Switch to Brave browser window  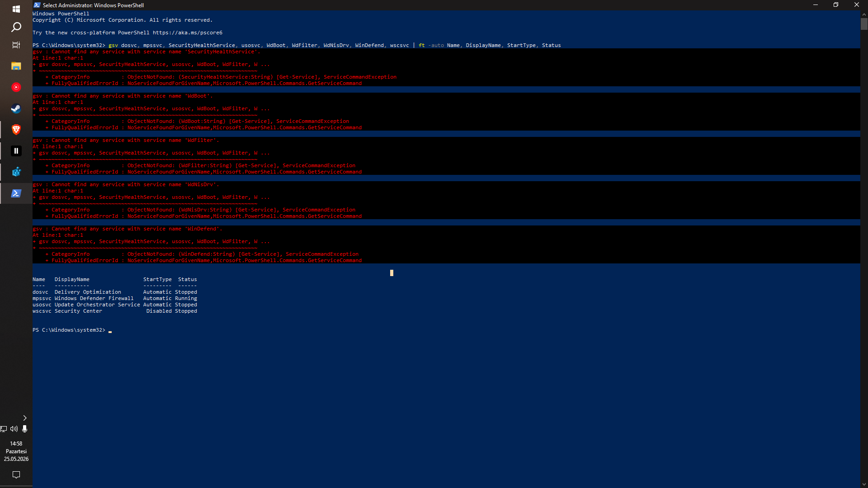[x=16, y=130]
